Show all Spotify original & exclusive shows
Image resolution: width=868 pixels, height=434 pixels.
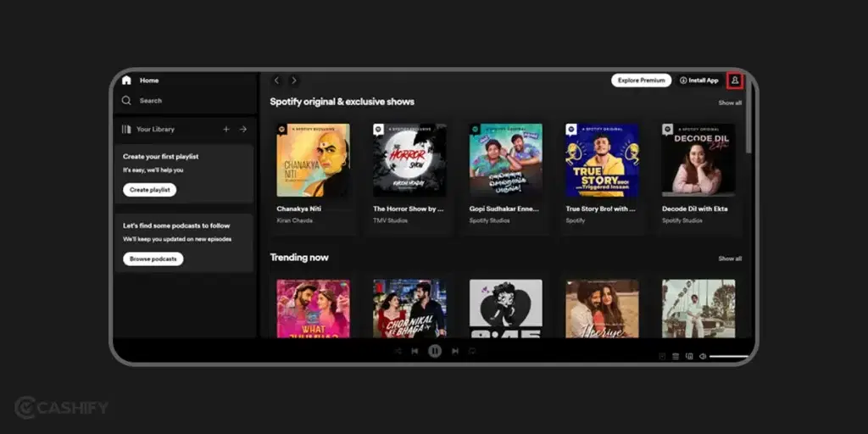(730, 103)
